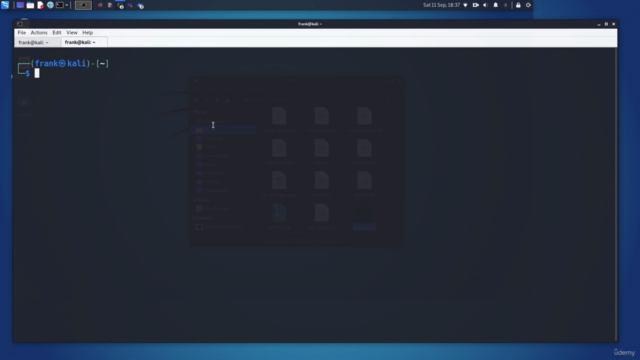This screenshot has height=360, width=640.
Task: Lock the screen with padlock icon
Action: pyautogui.click(x=518, y=5)
